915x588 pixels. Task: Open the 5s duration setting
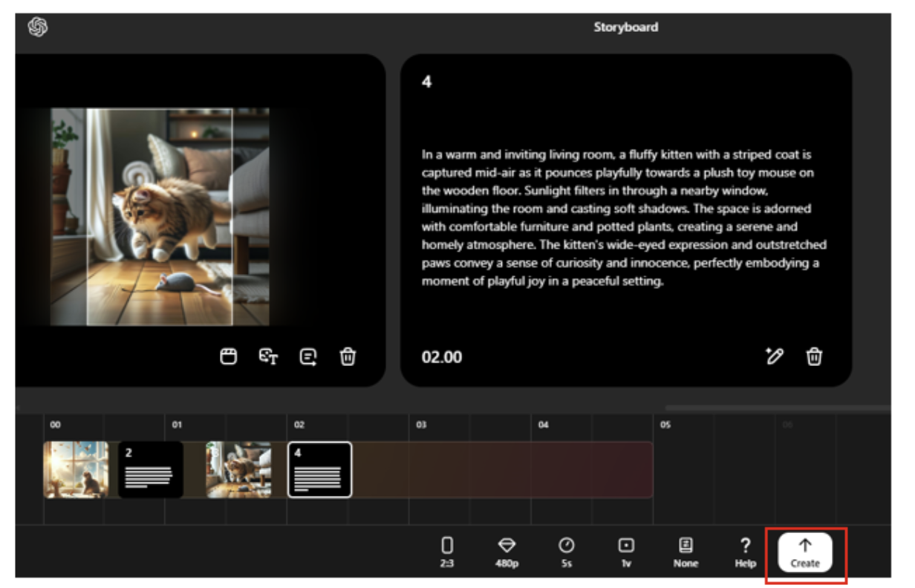[x=567, y=552]
